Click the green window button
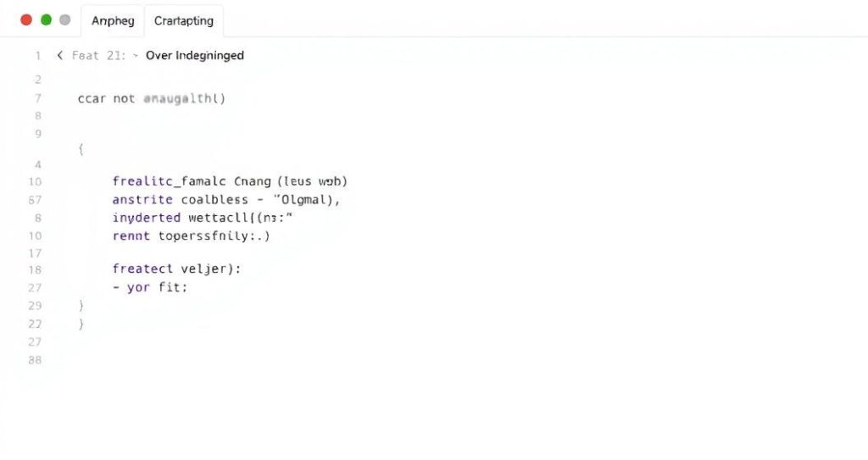868x460 pixels. point(46,20)
